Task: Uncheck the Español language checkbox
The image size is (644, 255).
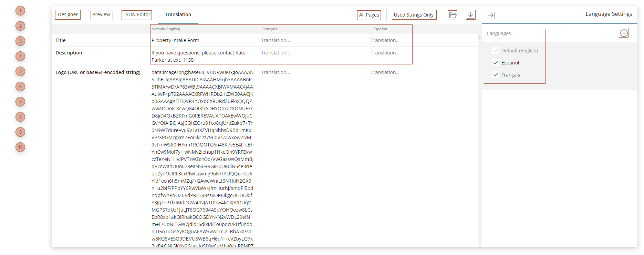Action: (x=496, y=63)
